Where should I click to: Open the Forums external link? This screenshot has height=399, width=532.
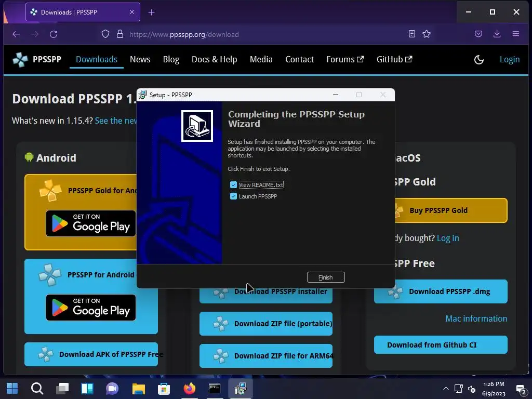coord(345,59)
